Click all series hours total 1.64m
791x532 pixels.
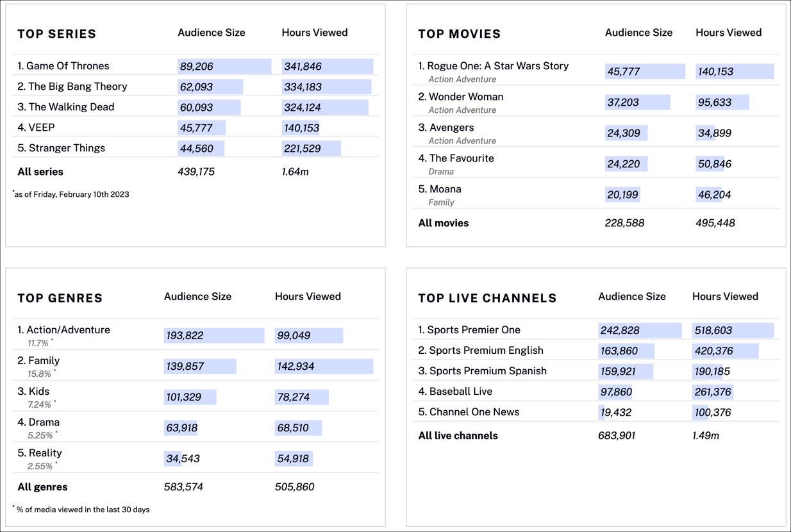pyautogui.click(x=295, y=172)
